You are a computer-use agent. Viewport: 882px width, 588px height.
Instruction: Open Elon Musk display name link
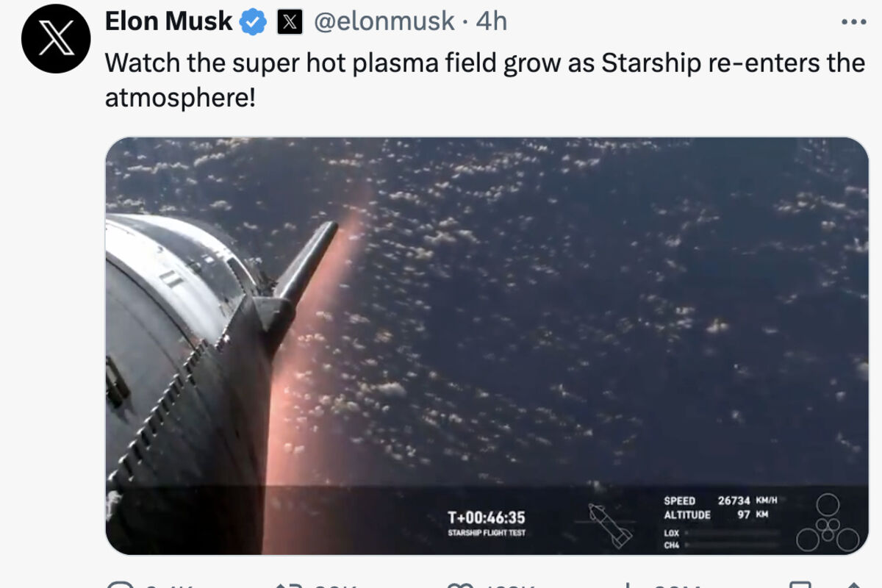tap(169, 21)
